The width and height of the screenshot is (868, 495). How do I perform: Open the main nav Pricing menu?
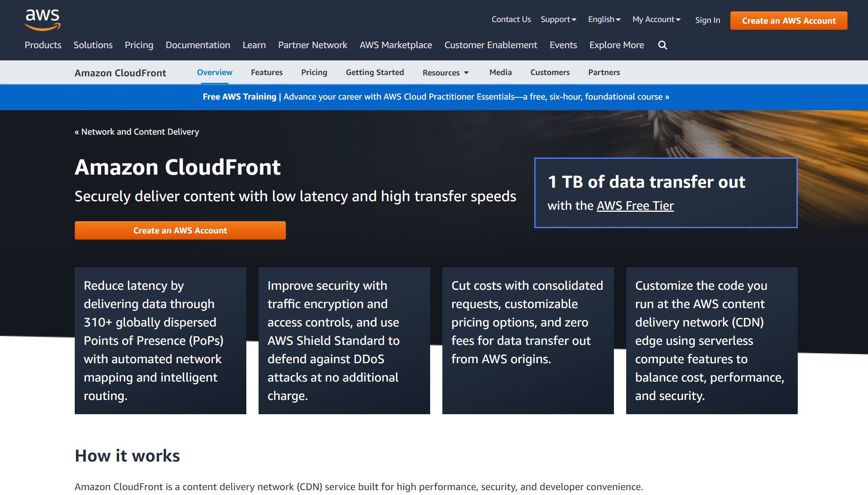pyautogui.click(x=139, y=45)
